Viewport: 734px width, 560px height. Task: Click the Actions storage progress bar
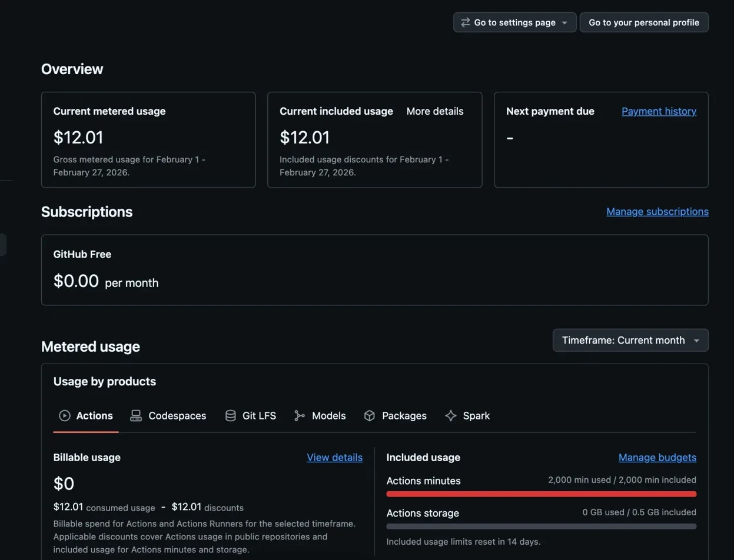tap(541, 526)
